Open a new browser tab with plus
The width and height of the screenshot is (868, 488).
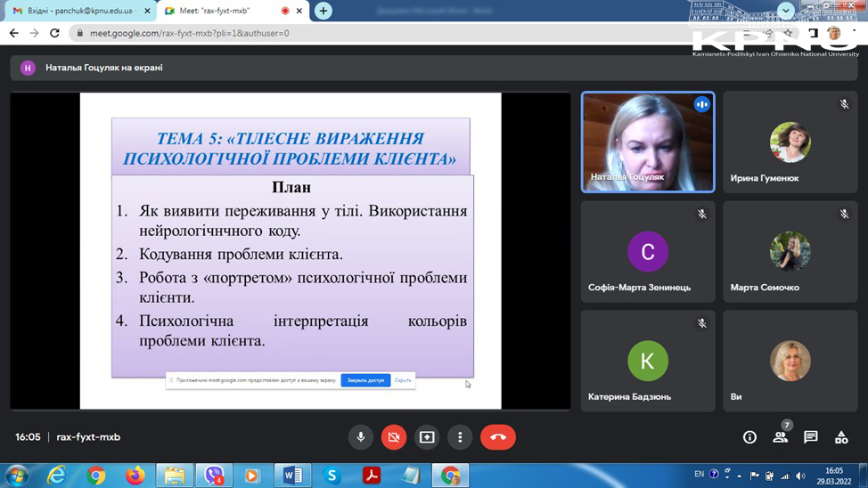[323, 11]
